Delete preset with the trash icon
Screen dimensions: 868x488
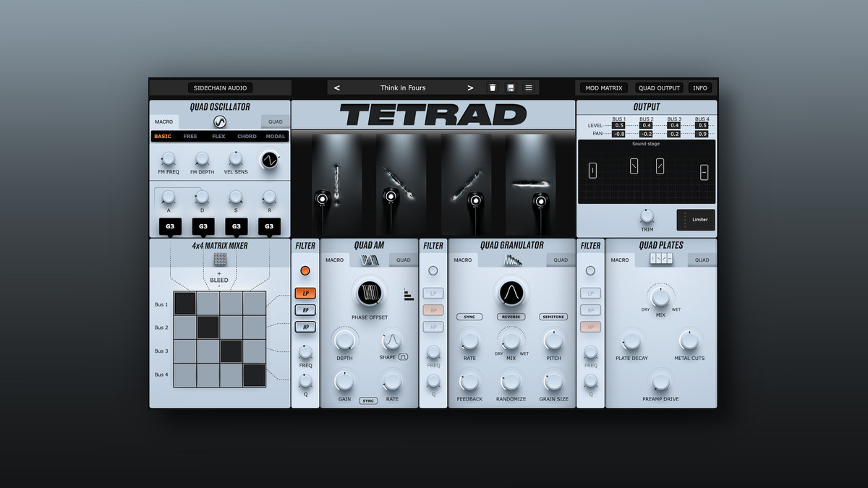(x=493, y=87)
